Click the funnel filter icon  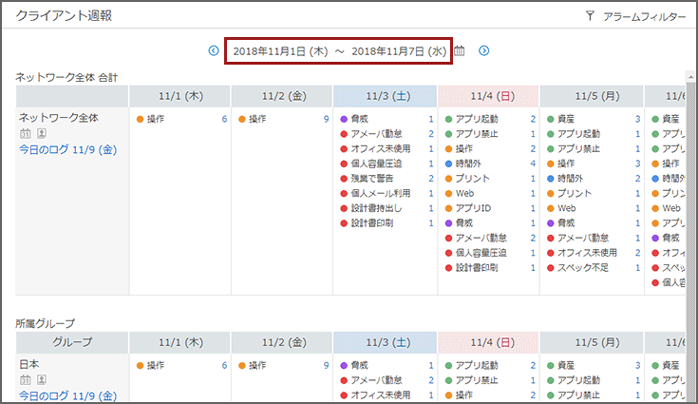point(590,16)
